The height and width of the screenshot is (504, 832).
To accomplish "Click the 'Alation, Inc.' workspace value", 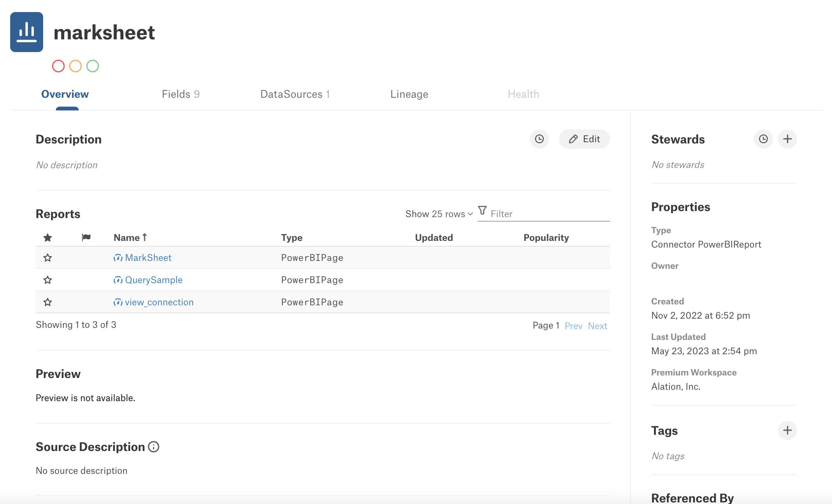I will point(676,386).
